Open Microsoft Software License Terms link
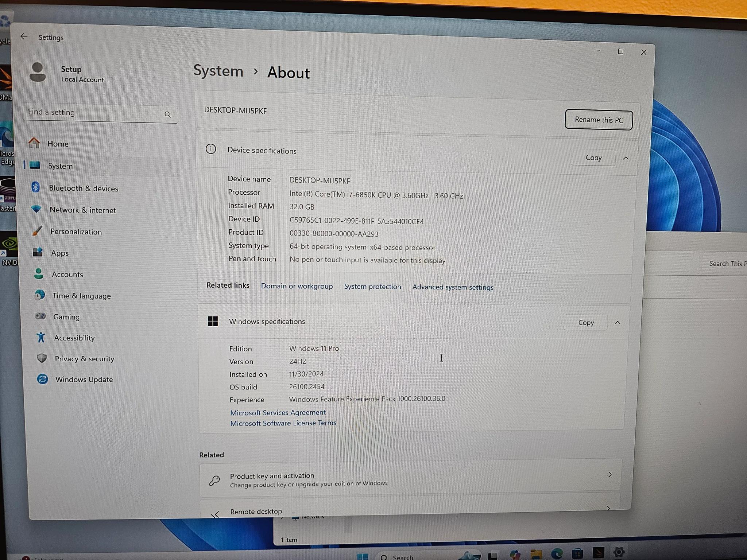 pos(283,423)
